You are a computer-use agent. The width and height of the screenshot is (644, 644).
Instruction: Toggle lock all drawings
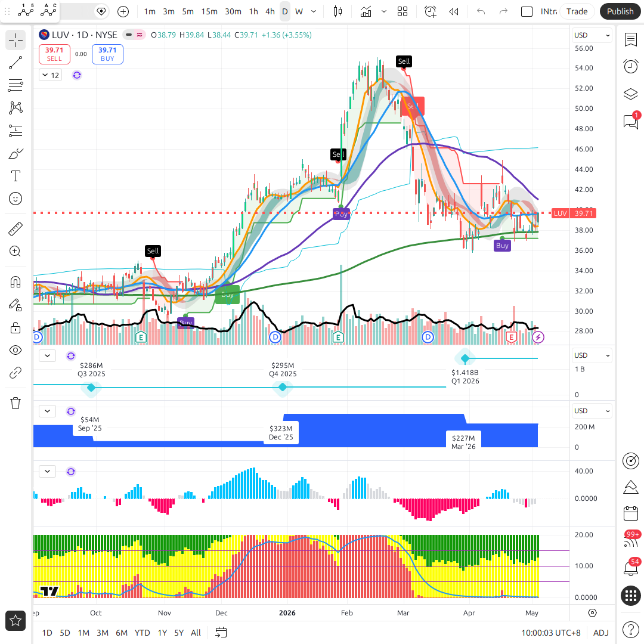[x=16, y=328]
